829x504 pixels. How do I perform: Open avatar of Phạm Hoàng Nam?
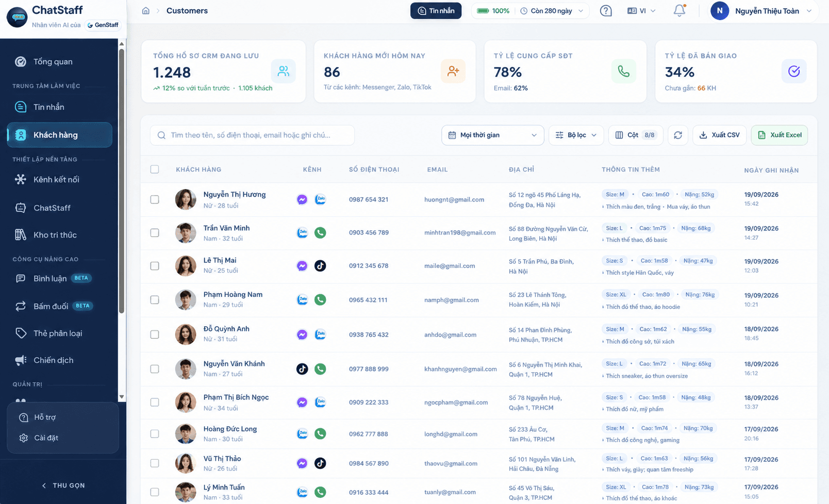[x=186, y=300]
